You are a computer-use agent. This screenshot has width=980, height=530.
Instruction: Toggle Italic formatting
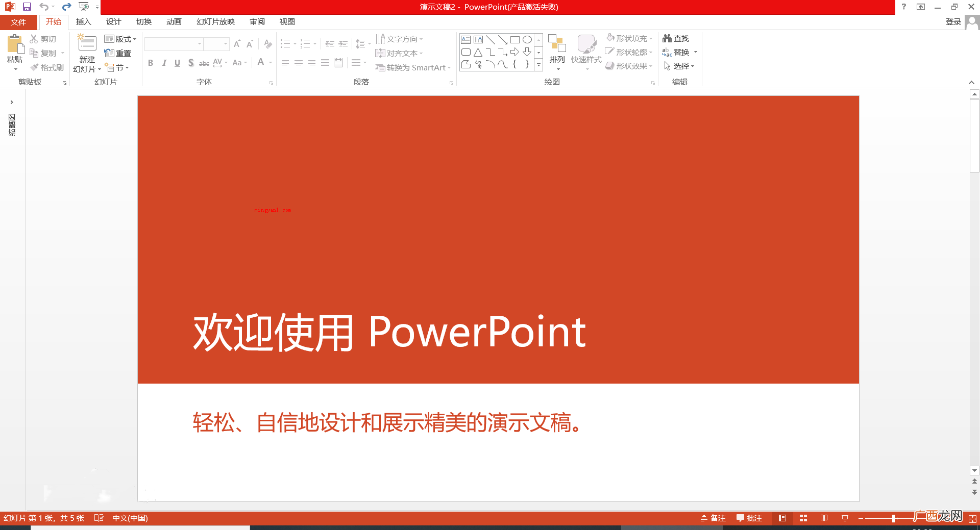[164, 63]
